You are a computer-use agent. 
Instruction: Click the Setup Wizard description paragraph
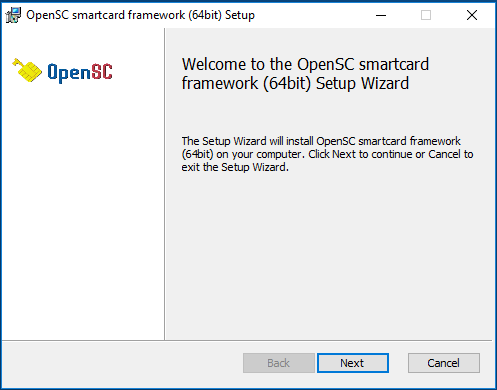327,154
